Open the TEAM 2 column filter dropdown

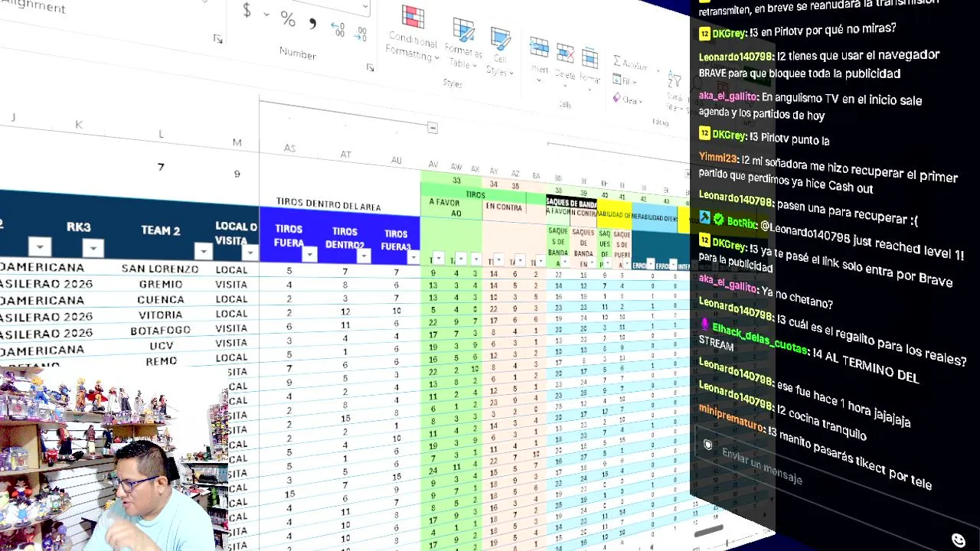pyautogui.click(x=203, y=250)
